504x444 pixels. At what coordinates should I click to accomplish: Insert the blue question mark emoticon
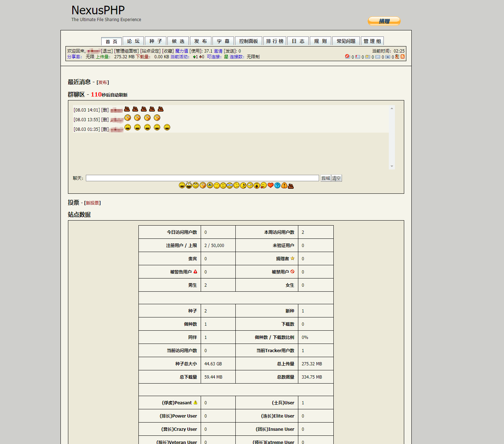tap(277, 185)
